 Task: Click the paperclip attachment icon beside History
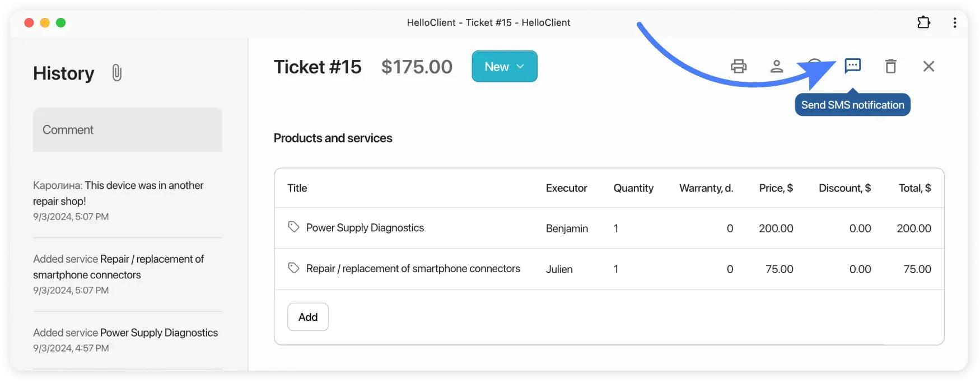116,73
